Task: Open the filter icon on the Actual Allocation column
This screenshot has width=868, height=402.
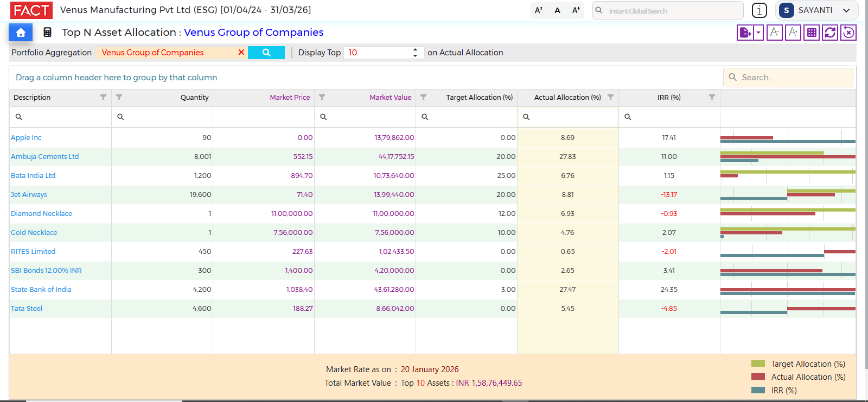Action: 610,97
